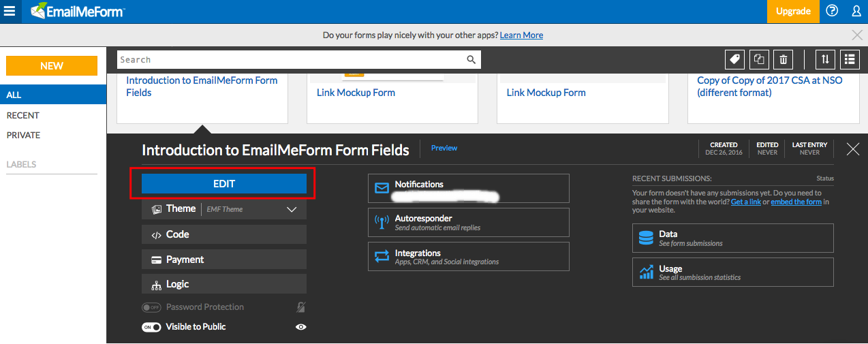This screenshot has height=344, width=868.
Task: Click the Usage chart icon
Action: click(x=646, y=272)
